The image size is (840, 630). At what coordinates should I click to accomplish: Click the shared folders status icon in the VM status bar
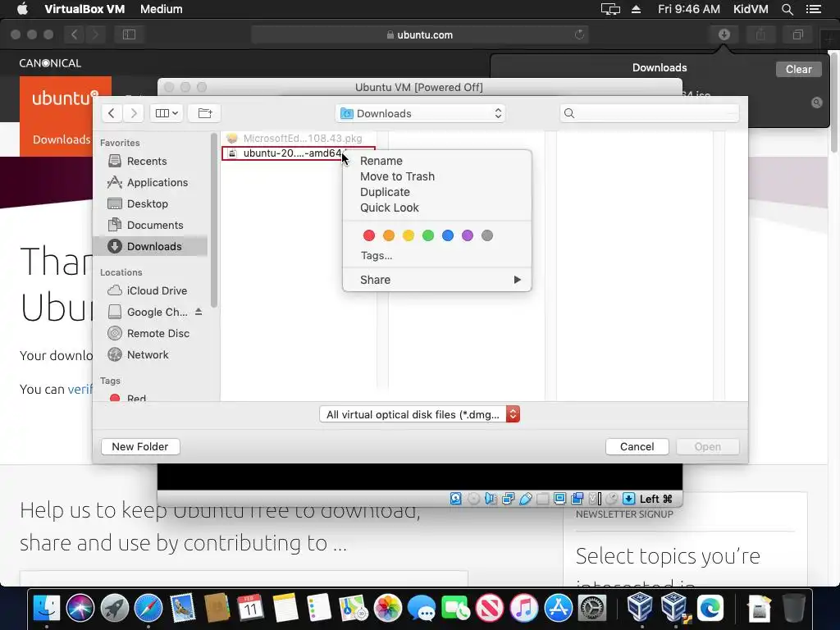tap(543, 499)
